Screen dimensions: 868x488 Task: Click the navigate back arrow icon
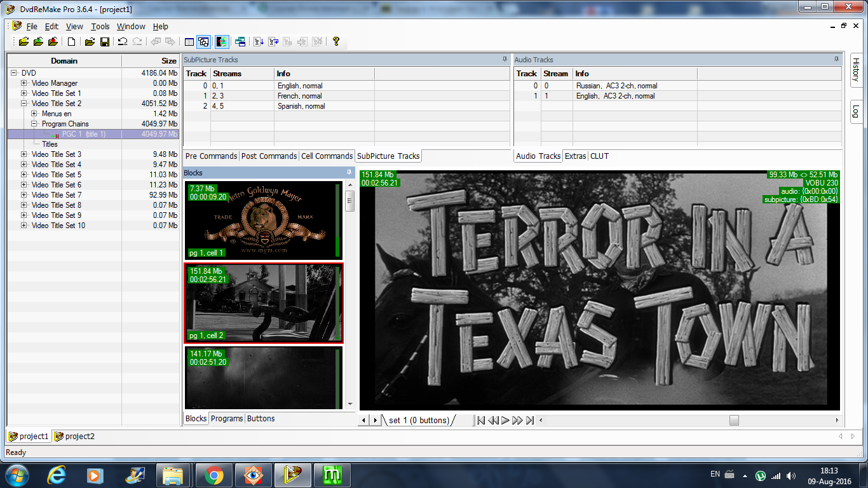pyautogui.click(x=156, y=42)
